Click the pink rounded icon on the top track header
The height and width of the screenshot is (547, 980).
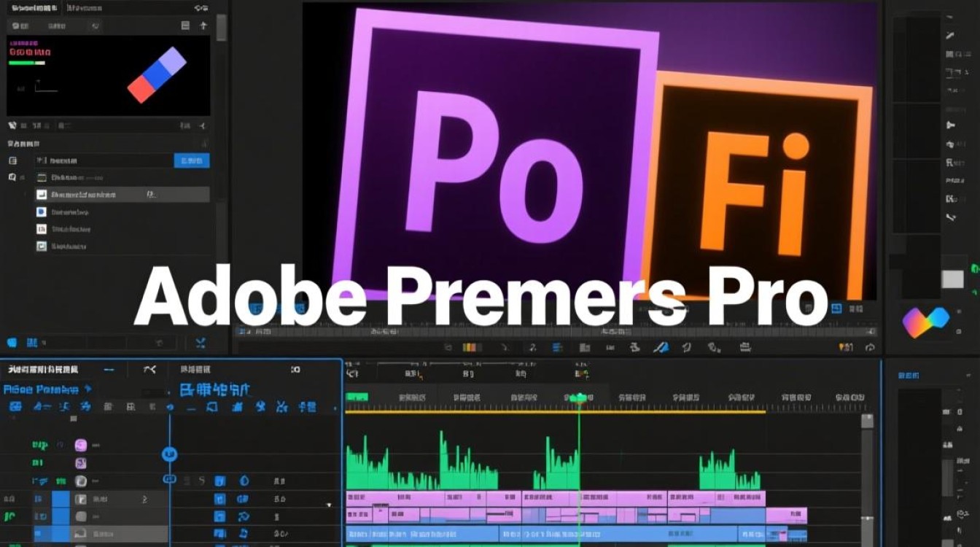coord(81,445)
